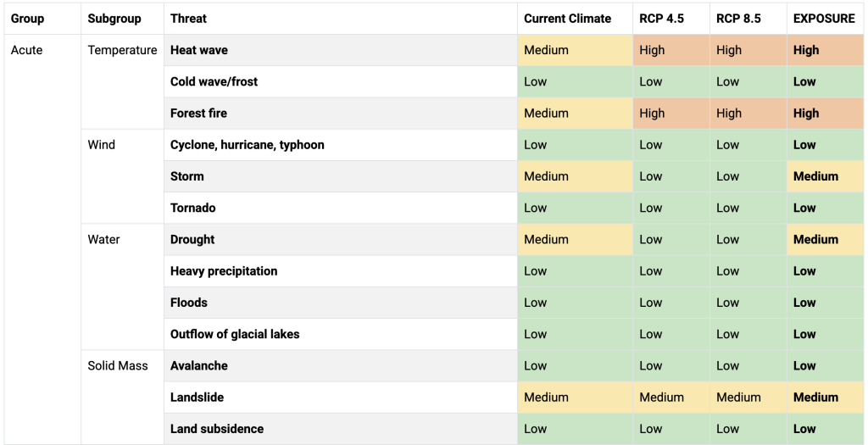868x445 pixels.
Task: Select the Cyclone, hurricane, typhoon cell
Action: (341, 145)
